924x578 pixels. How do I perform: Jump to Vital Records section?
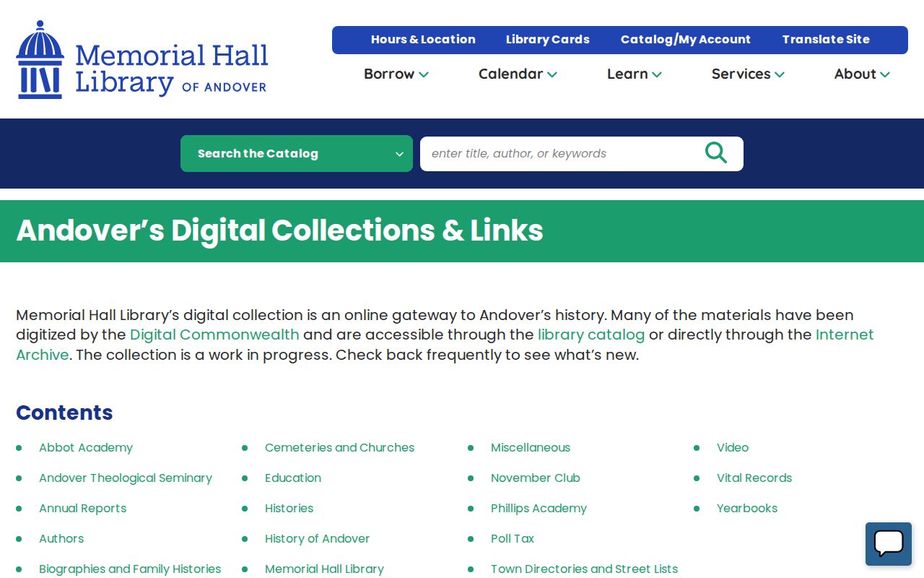pyautogui.click(x=754, y=478)
